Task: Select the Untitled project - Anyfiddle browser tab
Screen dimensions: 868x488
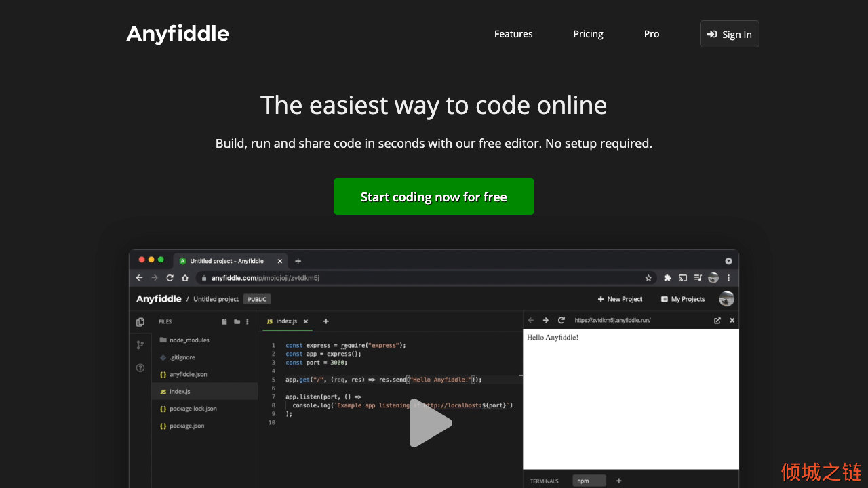Action: 230,261
